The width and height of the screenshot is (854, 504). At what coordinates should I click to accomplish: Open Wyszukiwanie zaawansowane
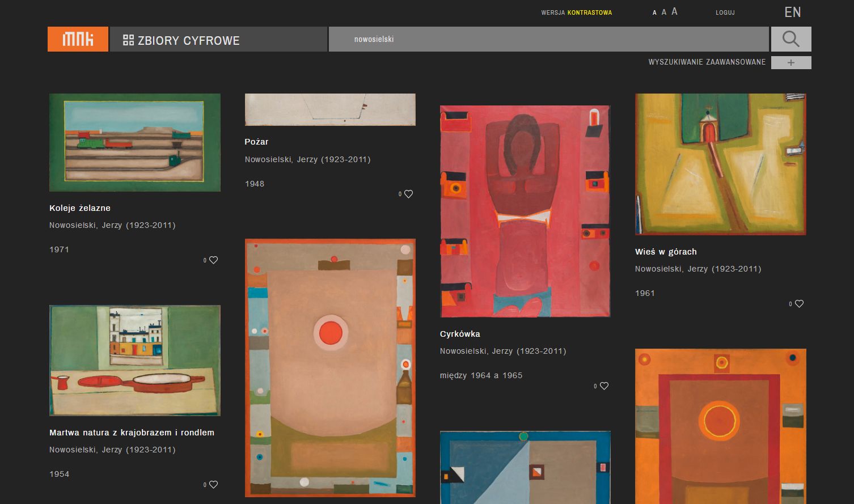[x=707, y=62]
